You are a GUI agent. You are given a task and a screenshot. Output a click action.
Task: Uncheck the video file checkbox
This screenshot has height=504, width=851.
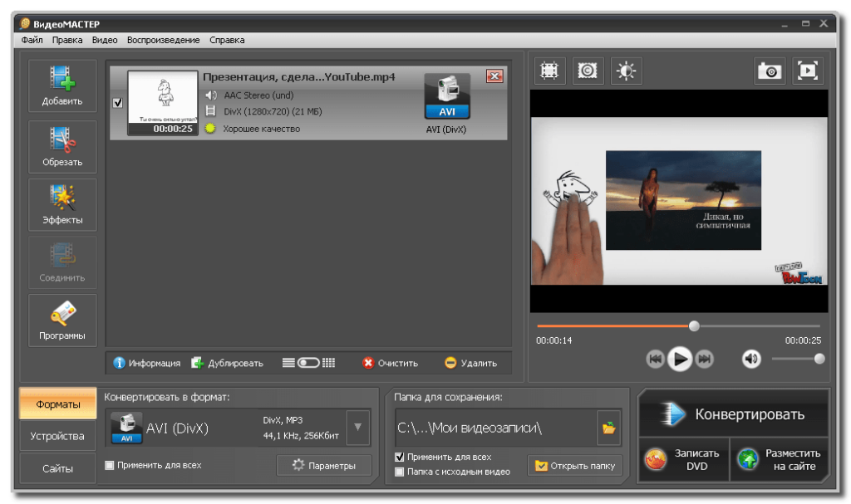(118, 102)
